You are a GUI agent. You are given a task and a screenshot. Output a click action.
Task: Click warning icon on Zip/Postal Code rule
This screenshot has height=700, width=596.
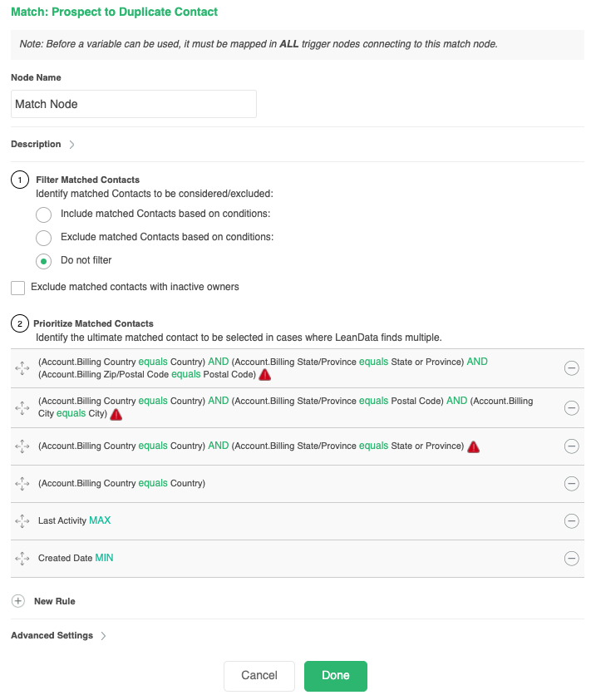click(x=264, y=375)
